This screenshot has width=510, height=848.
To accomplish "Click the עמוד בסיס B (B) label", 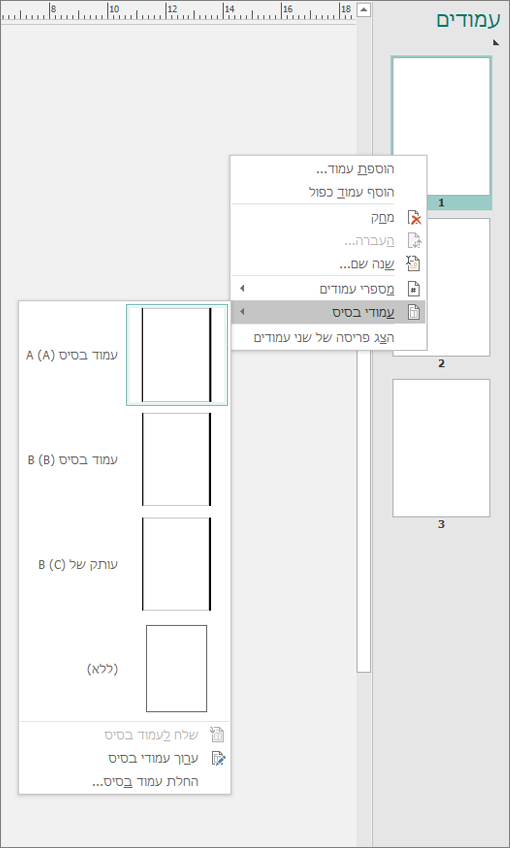I will point(72,460).
